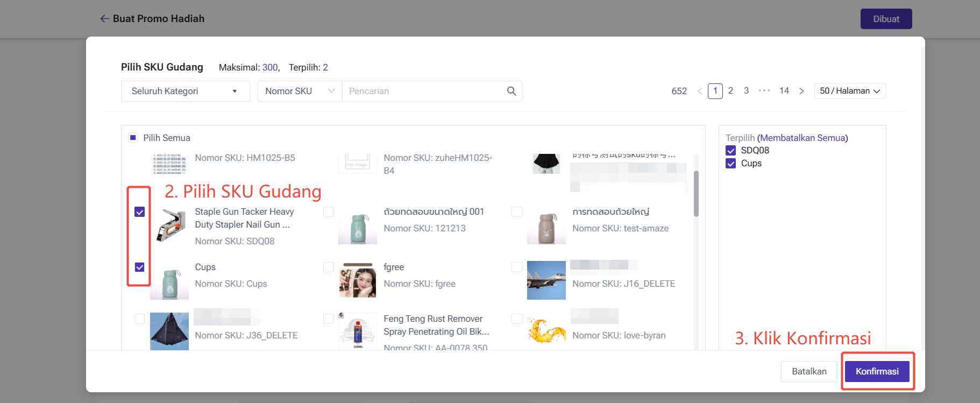
Task: Check the fgree product checkbox
Action: pyautogui.click(x=328, y=267)
